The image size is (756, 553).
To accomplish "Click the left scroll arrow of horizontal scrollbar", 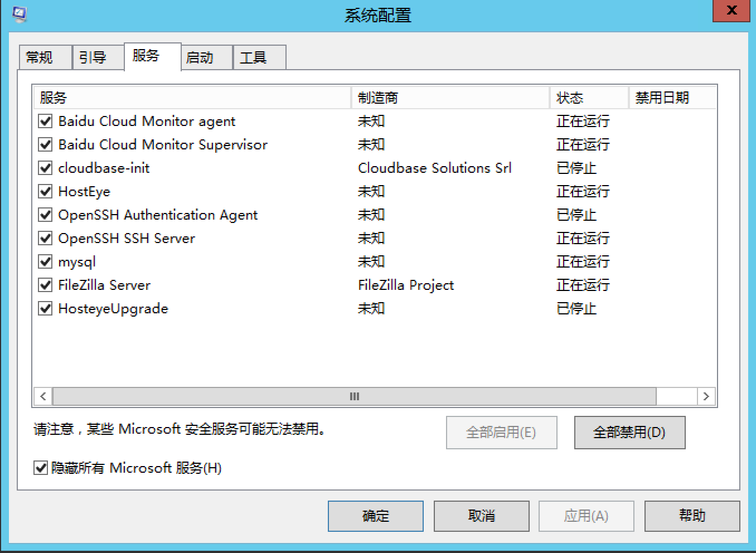I will (43, 396).
